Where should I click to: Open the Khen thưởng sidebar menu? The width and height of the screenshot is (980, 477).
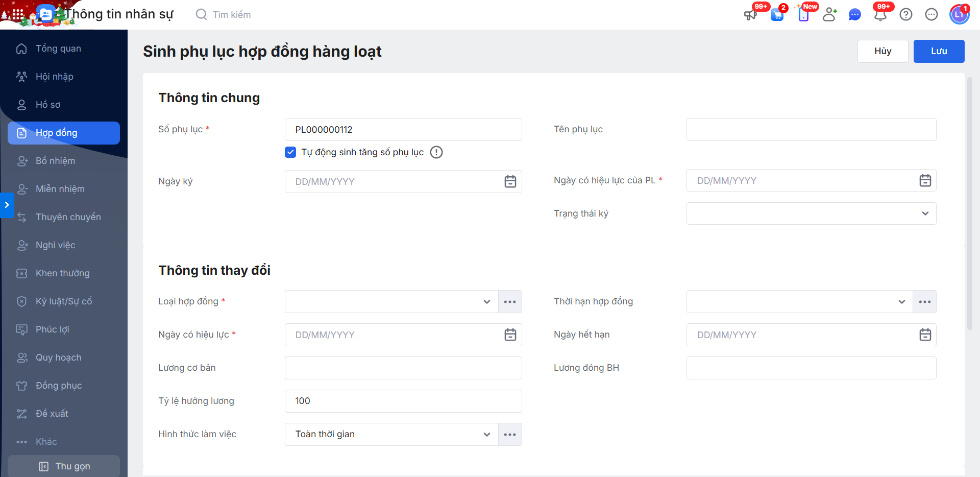click(62, 273)
